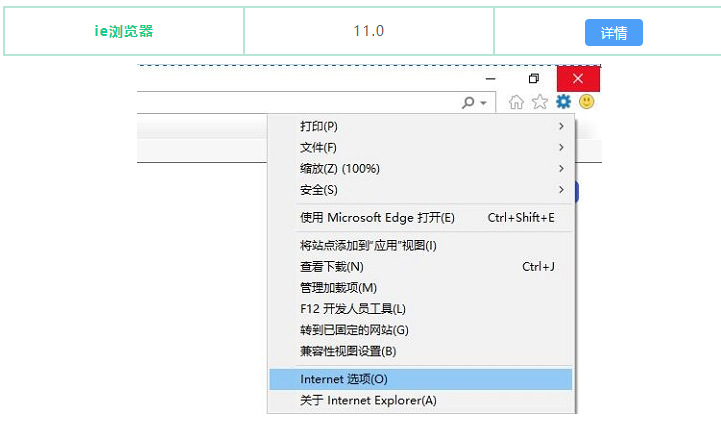Image resolution: width=721 pixels, height=423 pixels.
Task: Open favorites with the star icon
Action: [540, 102]
